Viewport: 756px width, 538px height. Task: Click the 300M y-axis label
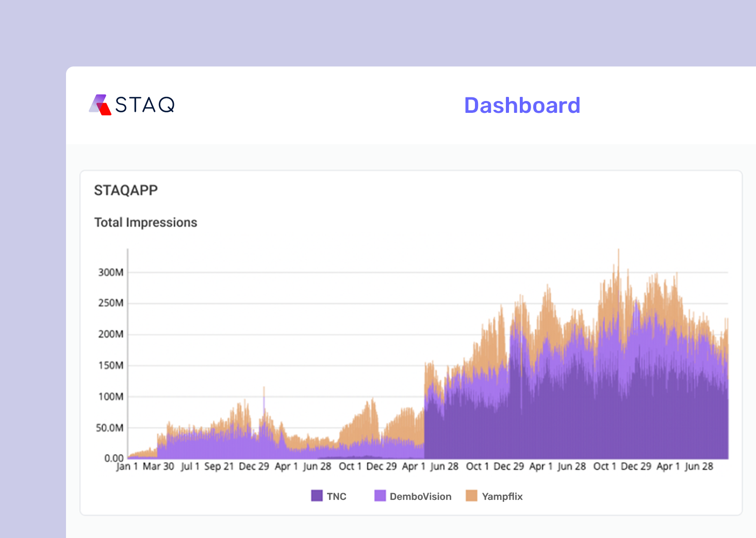[x=110, y=272]
